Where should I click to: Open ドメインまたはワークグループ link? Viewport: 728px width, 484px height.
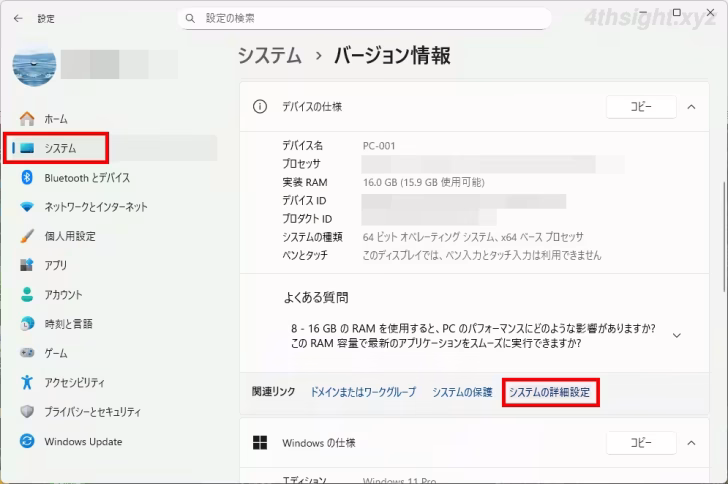(x=363, y=392)
